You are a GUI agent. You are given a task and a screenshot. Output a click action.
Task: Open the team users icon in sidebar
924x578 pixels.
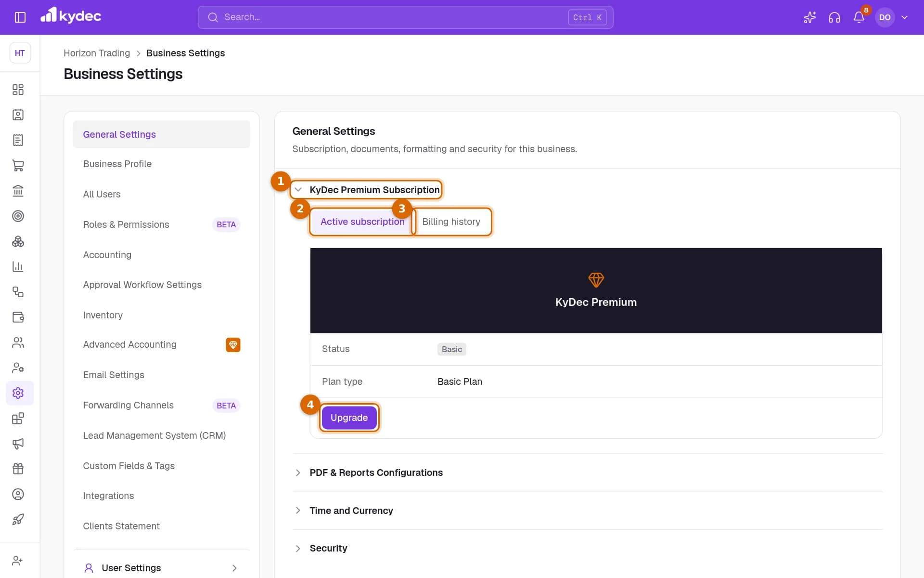tap(18, 342)
